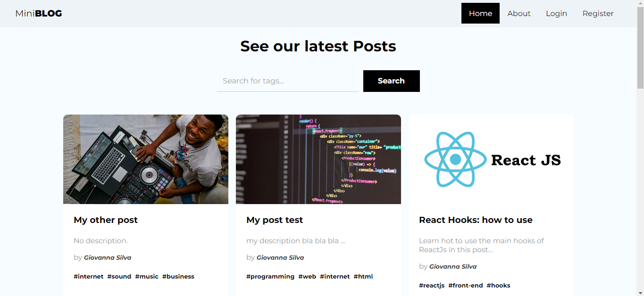Click author Giovanna Silva under 'My other post'

coord(108,258)
